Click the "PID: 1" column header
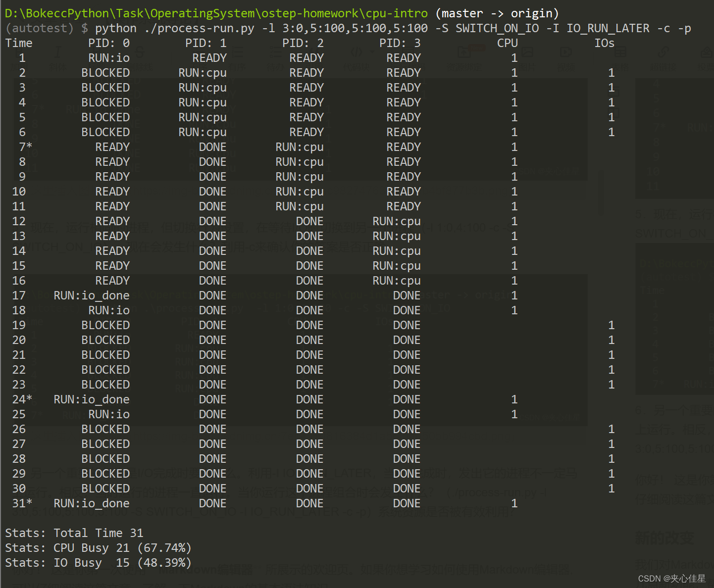 [206, 43]
